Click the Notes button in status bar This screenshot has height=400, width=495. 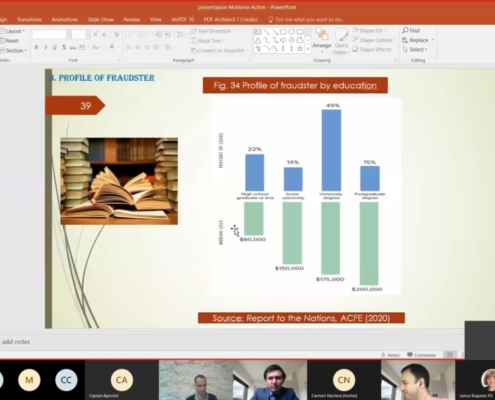390,355
